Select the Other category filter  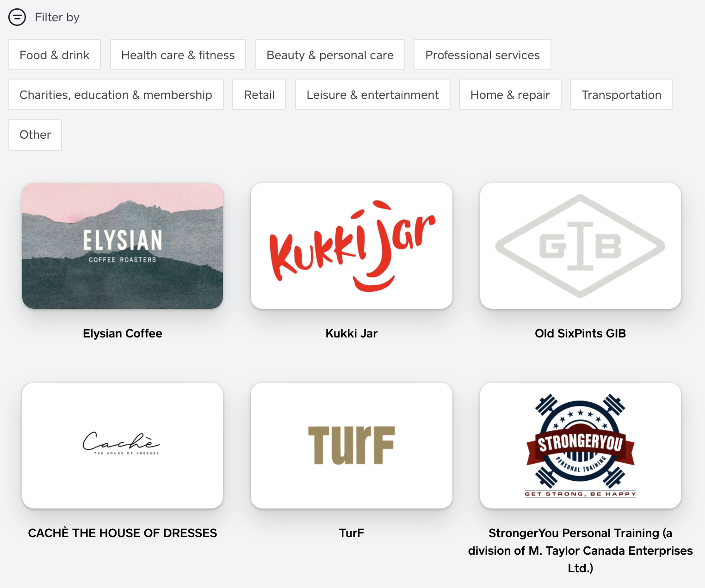[35, 135]
